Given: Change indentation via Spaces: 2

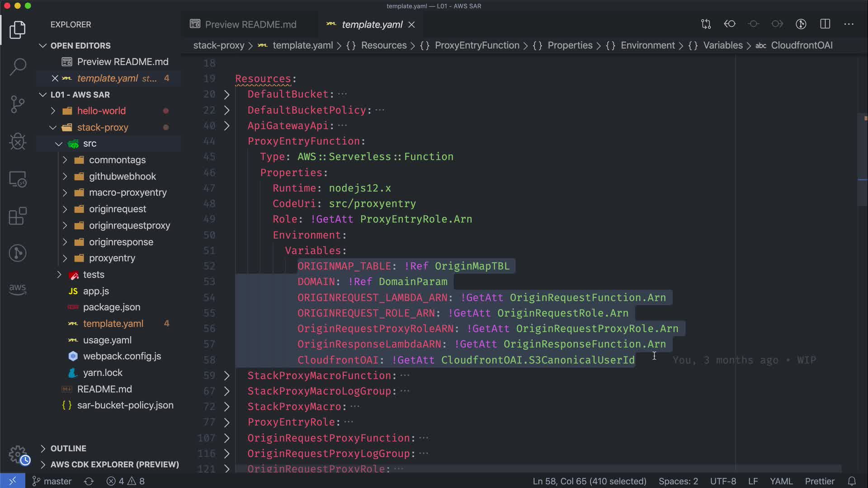Looking at the screenshot, I should click(678, 481).
